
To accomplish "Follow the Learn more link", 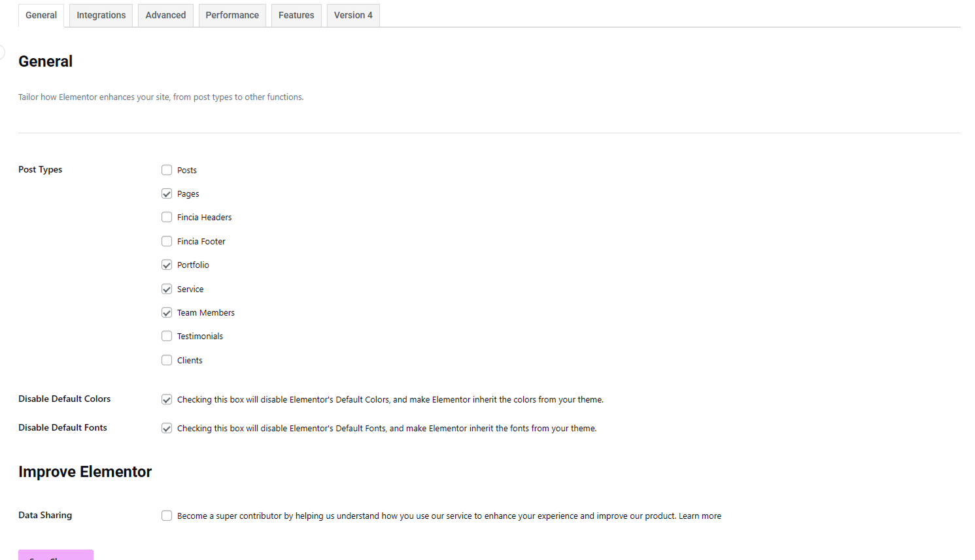I will (x=700, y=516).
